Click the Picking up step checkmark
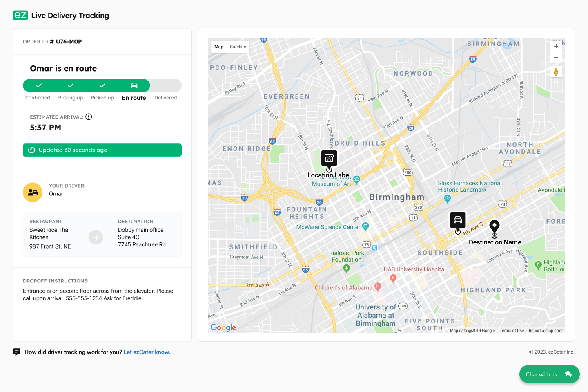This screenshot has width=588, height=392. pos(71,85)
